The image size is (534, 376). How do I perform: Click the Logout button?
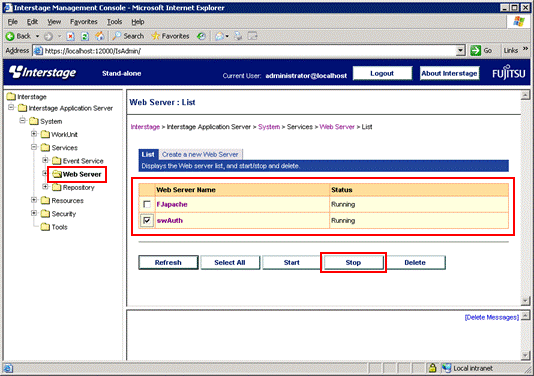pos(382,73)
